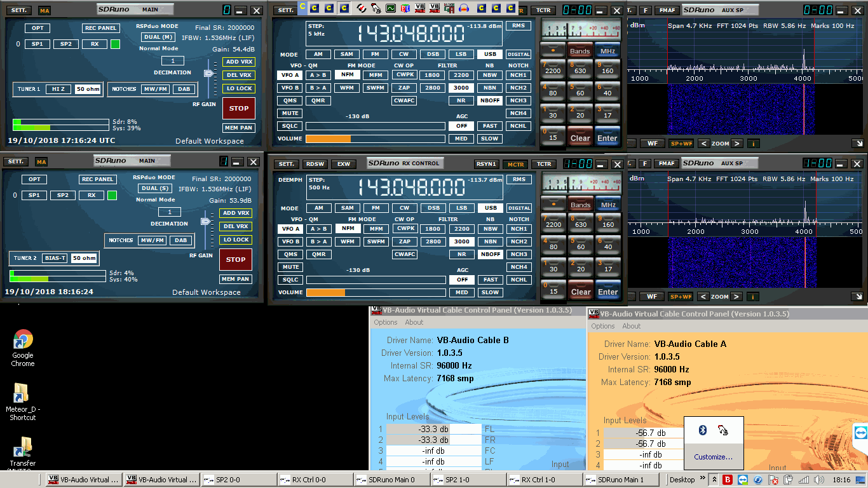Switch to RX Ctrl 1-0 taskbar item
868x488 pixels.
point(545,480)
